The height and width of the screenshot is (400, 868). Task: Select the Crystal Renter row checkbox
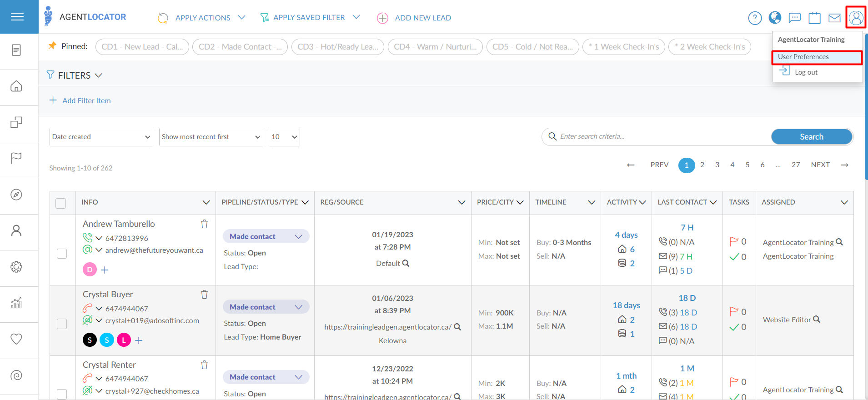pos(62,394)
